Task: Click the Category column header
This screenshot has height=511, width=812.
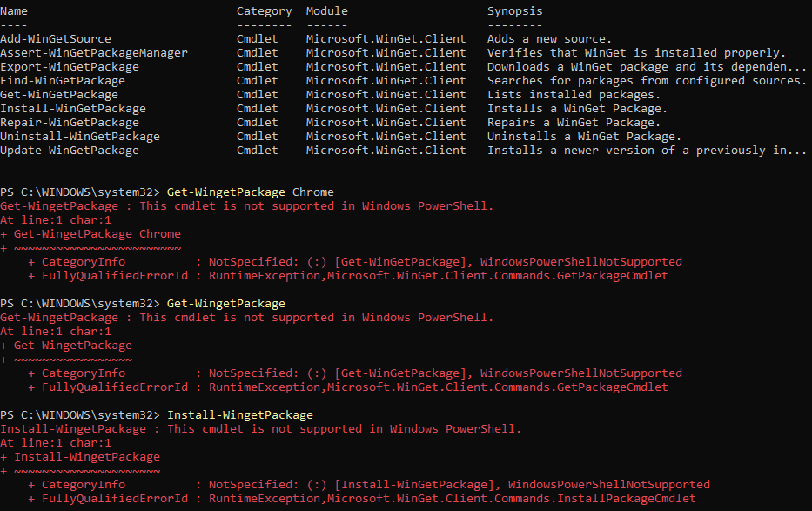Action: point(264,10)
